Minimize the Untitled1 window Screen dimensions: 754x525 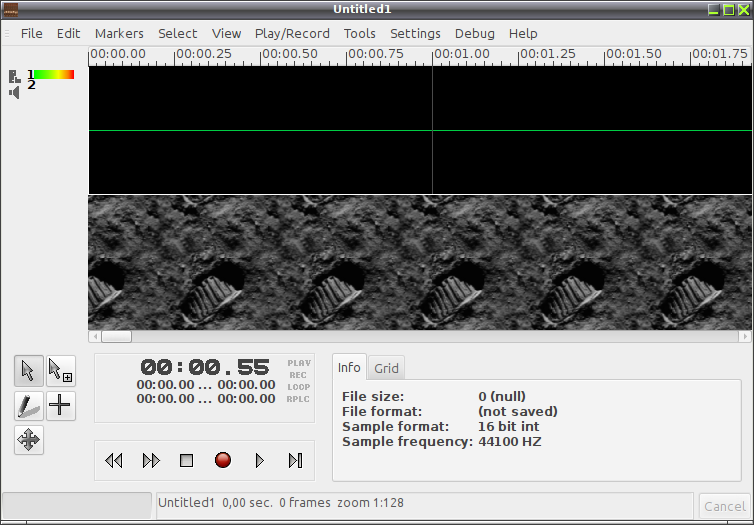[x=714, y=10]
